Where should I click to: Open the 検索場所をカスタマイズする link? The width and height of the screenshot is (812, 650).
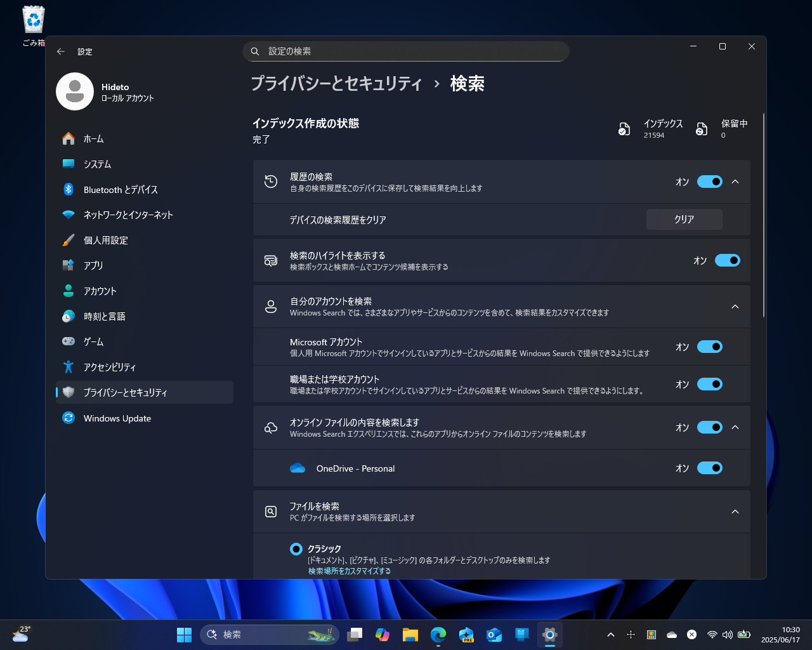point(348,571)
